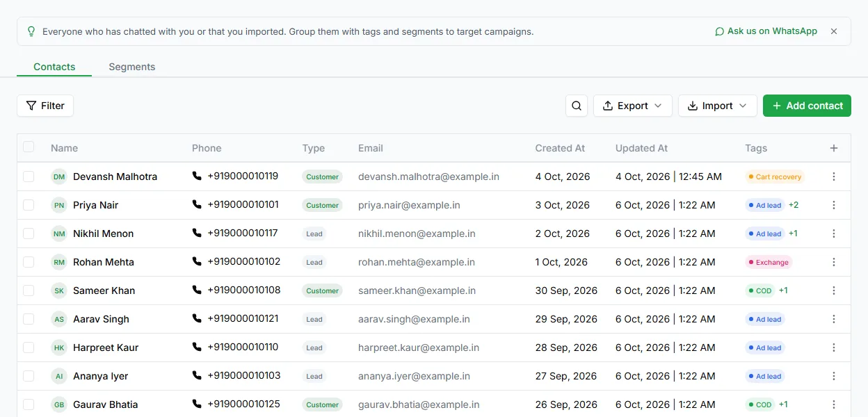Open three-dot menu for Priya Nair
The width and height of the screenshot is (868, 417).
click(x=834, y=205)
